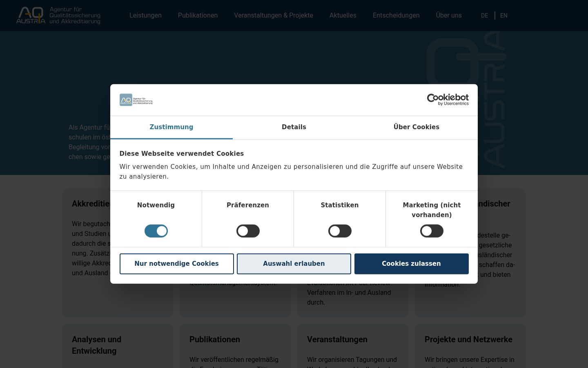This screenshot has width=588, height=368.
Task: Open the Aktuelles menu
Action: point(343,16)
